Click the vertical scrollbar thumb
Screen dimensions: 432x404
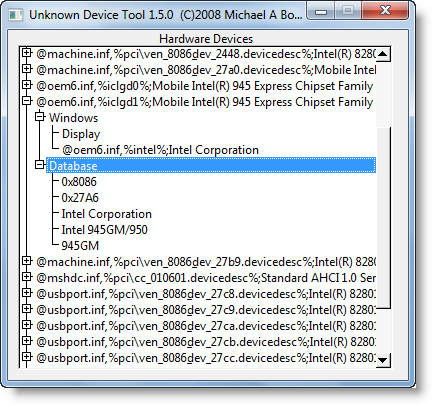point(383,217)
